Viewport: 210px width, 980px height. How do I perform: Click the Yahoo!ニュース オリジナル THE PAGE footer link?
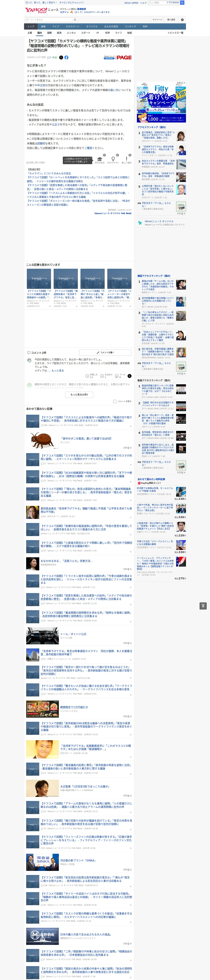tap(113, 213)
